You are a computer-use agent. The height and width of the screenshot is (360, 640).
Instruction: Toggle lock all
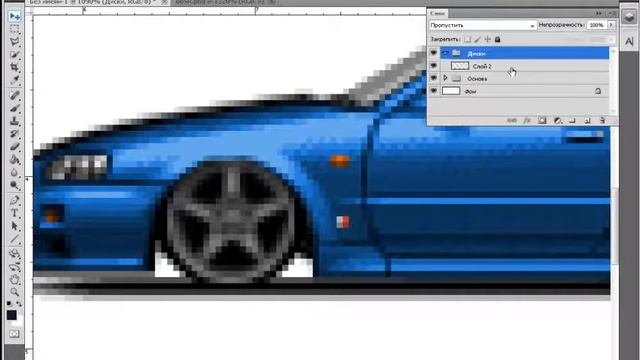[x=498, y=39]
